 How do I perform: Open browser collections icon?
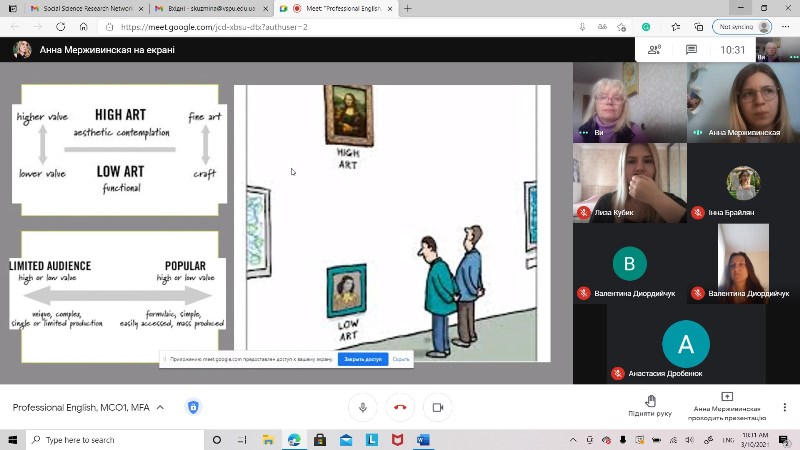(x=698, y=27)
